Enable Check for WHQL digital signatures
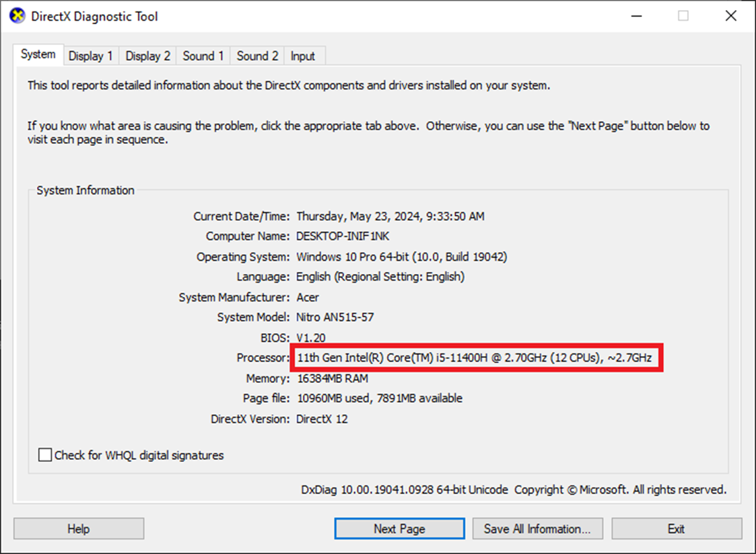Image resolution: width=756 pixels, height=554 pixels. tap(45, 456)
